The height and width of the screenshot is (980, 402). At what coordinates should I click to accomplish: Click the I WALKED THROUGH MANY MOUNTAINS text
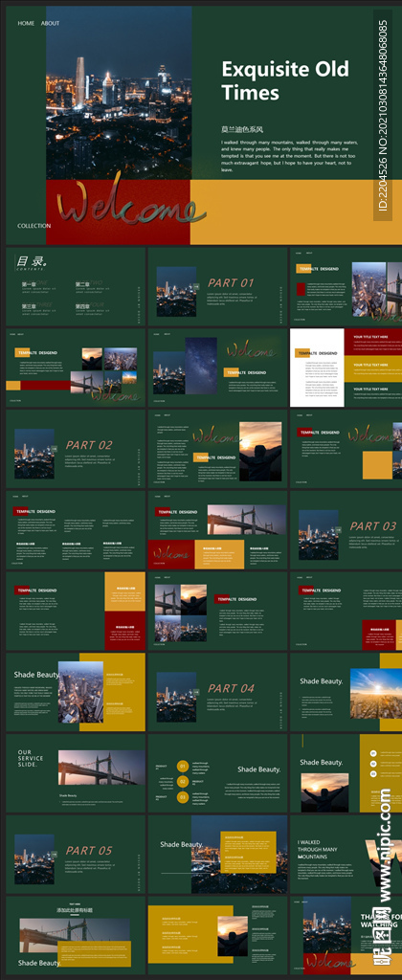click(318, 850)
